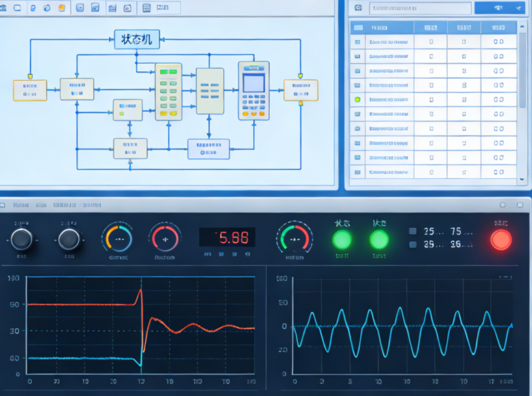This screenshot has width=532, height=396.
Task: Click the orange-and-blue circular gauge
Action: pos(117,238)
